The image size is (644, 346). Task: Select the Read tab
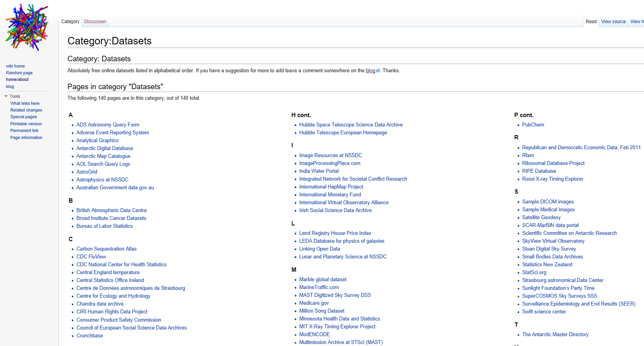pos(591,22)
